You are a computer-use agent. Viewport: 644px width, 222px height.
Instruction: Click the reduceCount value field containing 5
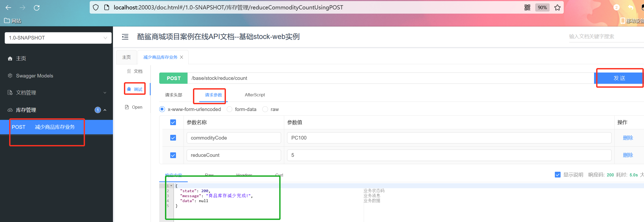click(449, 155)
